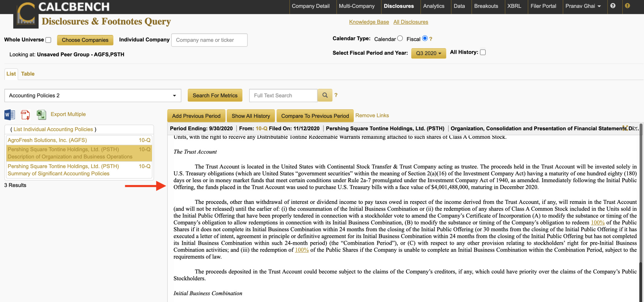The width and height of the screenshot is (644, 302).
Task: Expand disclosure panel to full screen
Action: [x=625, y=128]
